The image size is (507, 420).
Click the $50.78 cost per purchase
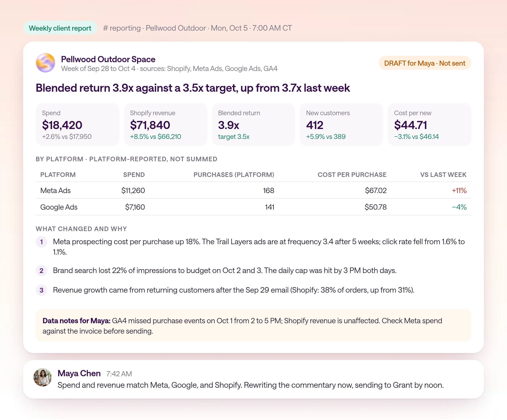(375, 207)
